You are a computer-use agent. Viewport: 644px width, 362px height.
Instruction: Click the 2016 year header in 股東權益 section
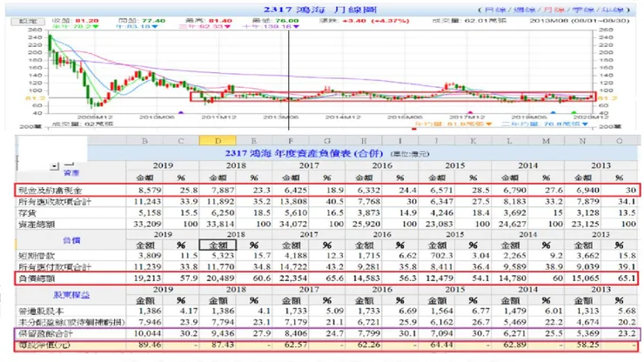(x=382, y=289)
